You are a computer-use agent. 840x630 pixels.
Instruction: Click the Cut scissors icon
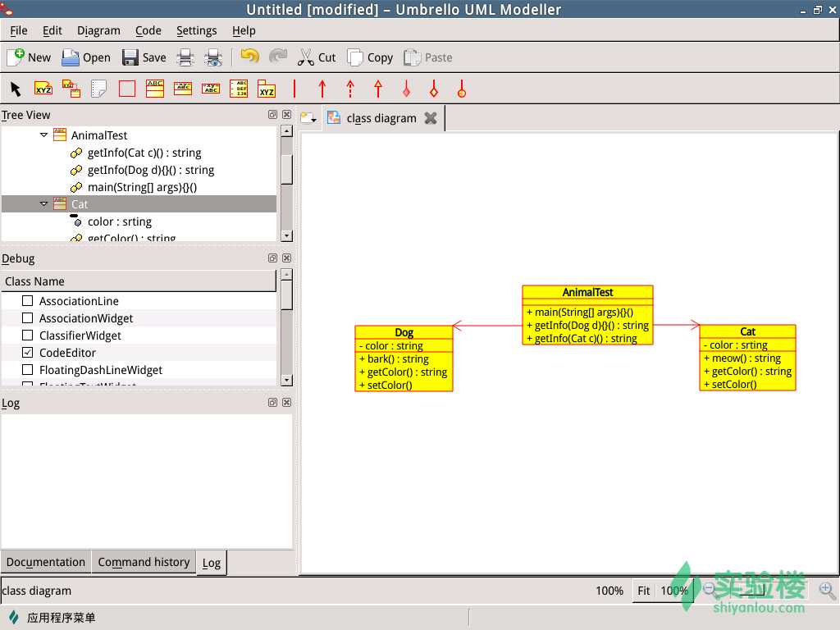[305, 57]
